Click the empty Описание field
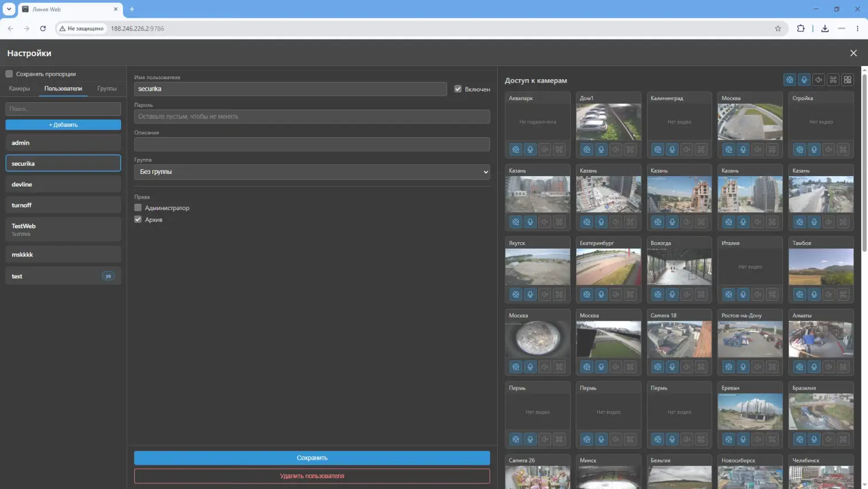The image size is (868, 489). [312, 144]
